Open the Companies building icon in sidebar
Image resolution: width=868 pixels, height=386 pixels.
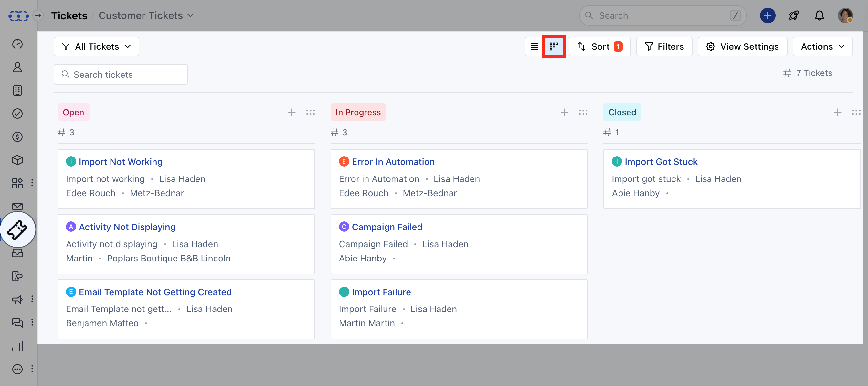17,90
